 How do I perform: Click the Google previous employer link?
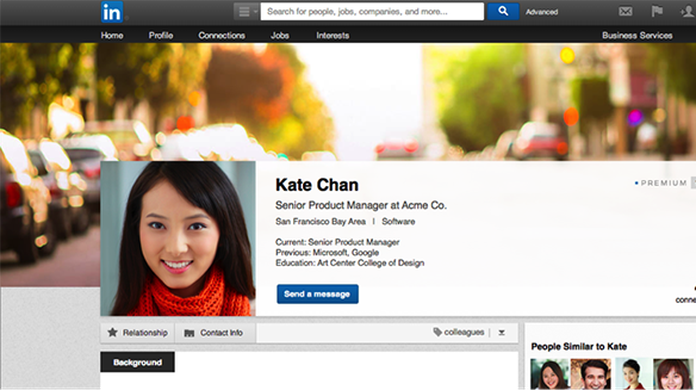(365, 252)
